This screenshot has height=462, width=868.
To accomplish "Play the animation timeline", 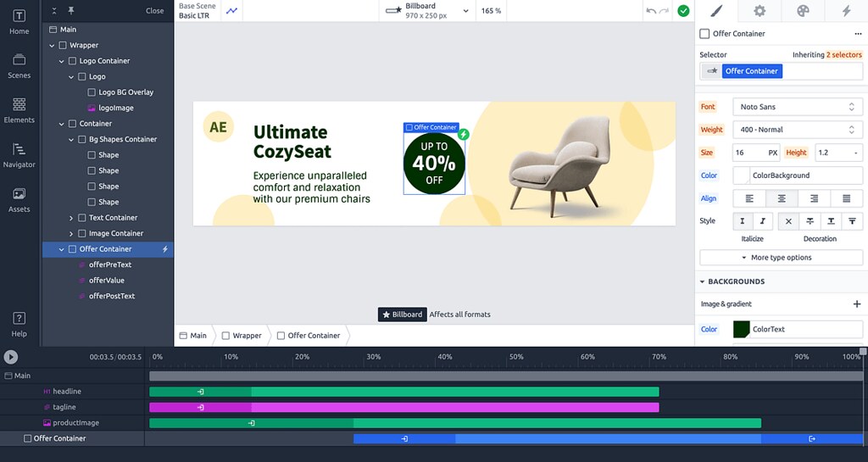I will 10,357.
